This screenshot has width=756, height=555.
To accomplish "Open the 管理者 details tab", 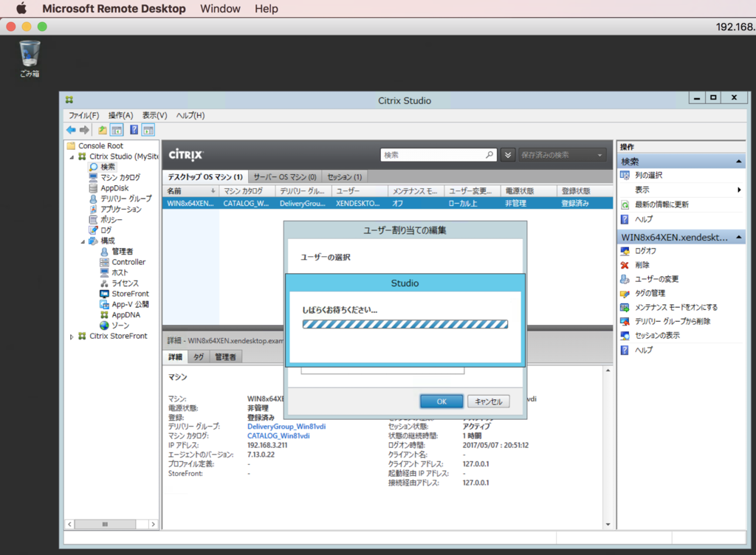I will 225,357.
